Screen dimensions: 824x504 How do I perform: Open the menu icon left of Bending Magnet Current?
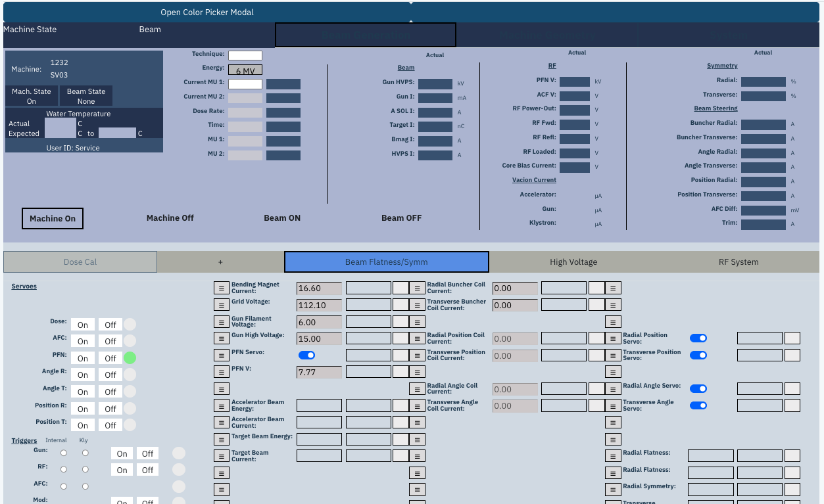222,288
